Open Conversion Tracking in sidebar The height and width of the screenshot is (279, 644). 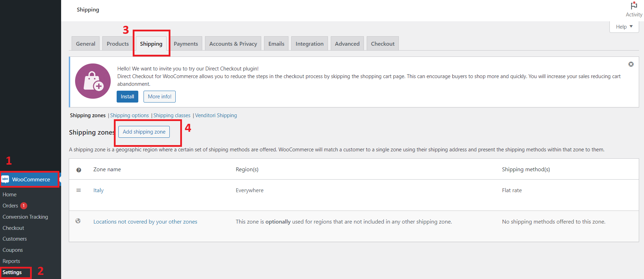point(25,217)
